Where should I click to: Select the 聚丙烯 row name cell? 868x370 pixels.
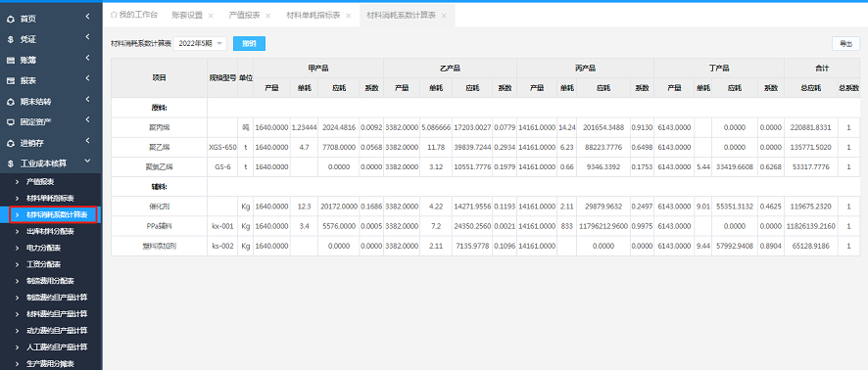coord(160,128)
